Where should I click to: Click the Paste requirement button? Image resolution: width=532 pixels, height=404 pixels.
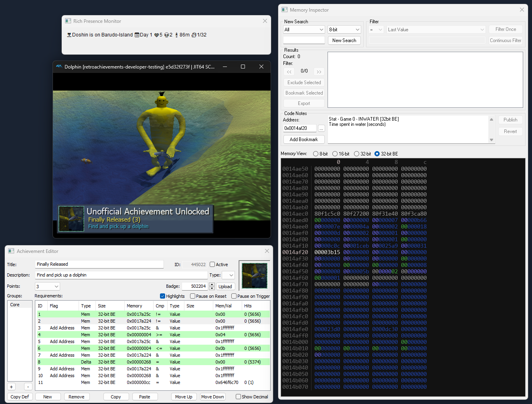tap(145, 397)
